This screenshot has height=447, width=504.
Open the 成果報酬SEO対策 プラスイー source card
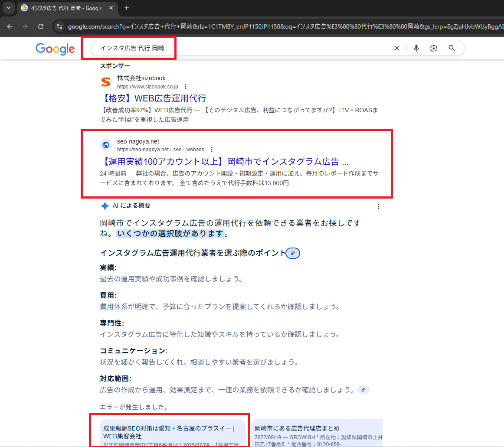click(x=173, y=433)
